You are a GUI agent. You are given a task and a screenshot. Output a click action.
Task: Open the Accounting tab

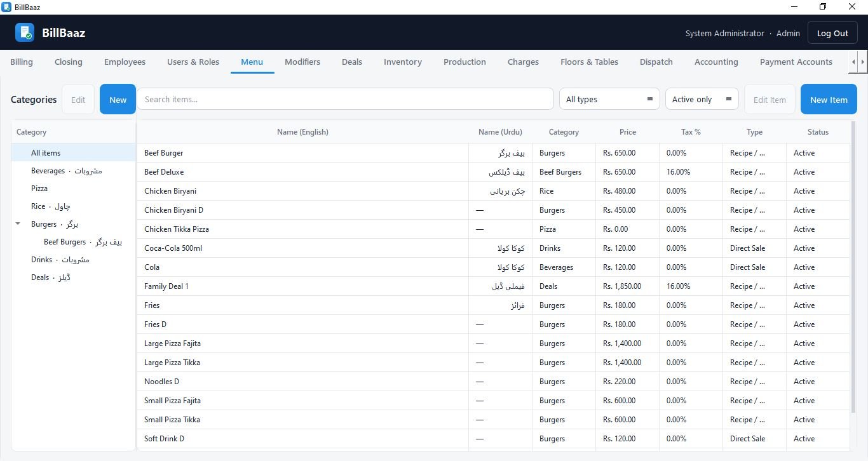pyautogui.click(x=716, y=62)
